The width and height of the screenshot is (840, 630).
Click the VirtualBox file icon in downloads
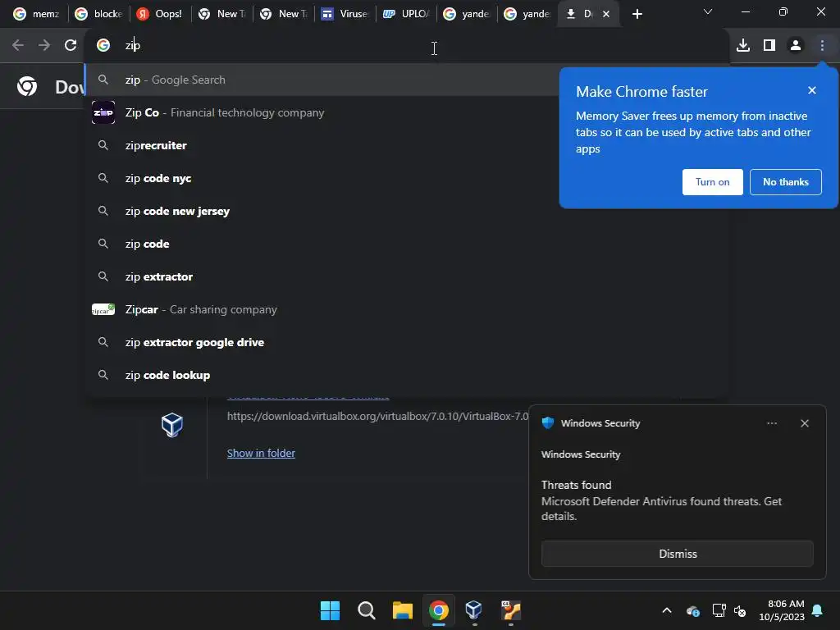click(x=172, y=426)
